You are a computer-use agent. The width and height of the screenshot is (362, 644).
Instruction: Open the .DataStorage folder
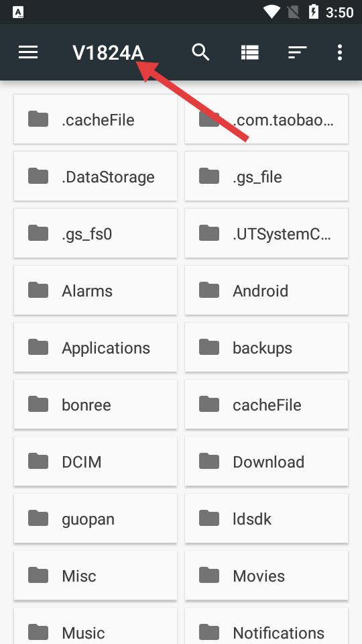(96, 176)
